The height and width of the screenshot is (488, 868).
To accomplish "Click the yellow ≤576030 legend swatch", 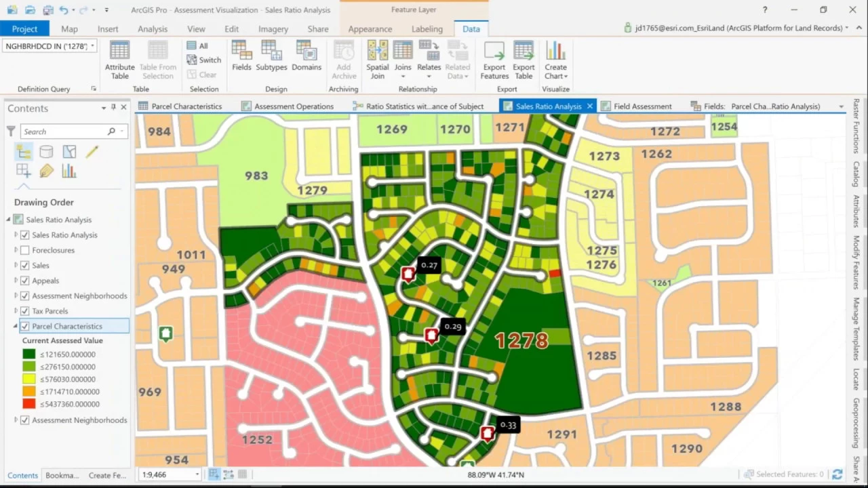I will pos(28,379).
